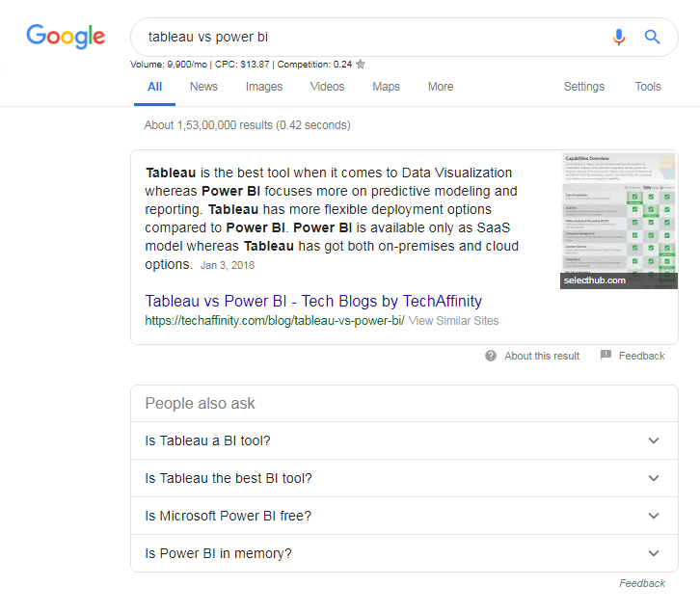Select the All search tab
Screen dimensions: 700x613
tap(154, 87)
